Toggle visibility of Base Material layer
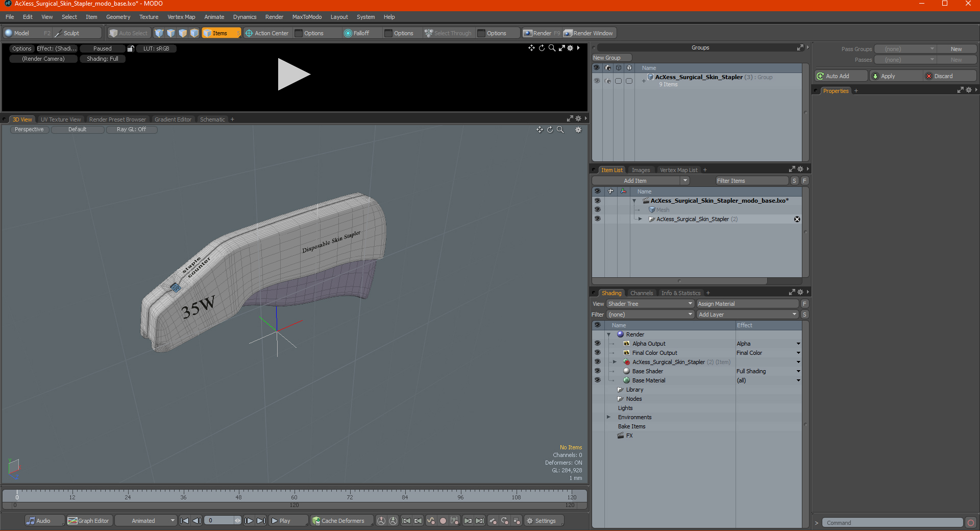 (x=597, y=380)
